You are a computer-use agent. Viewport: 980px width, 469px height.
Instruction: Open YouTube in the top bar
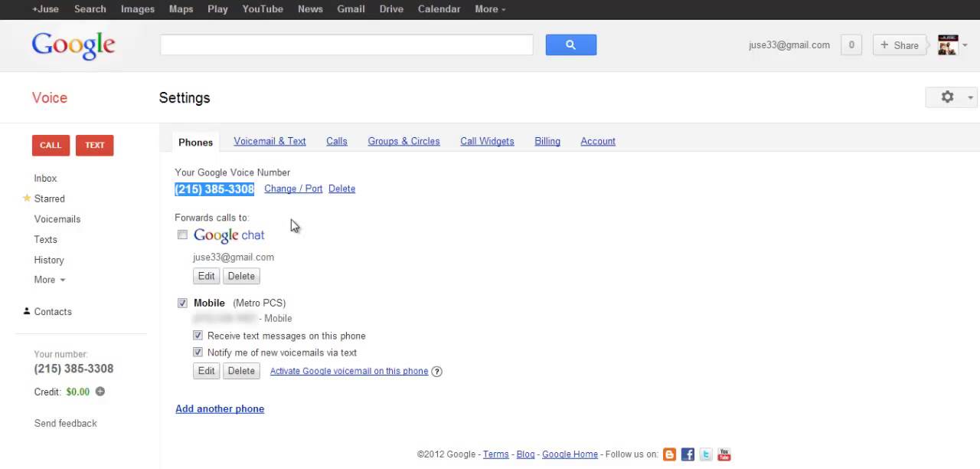tap(263, 9)
